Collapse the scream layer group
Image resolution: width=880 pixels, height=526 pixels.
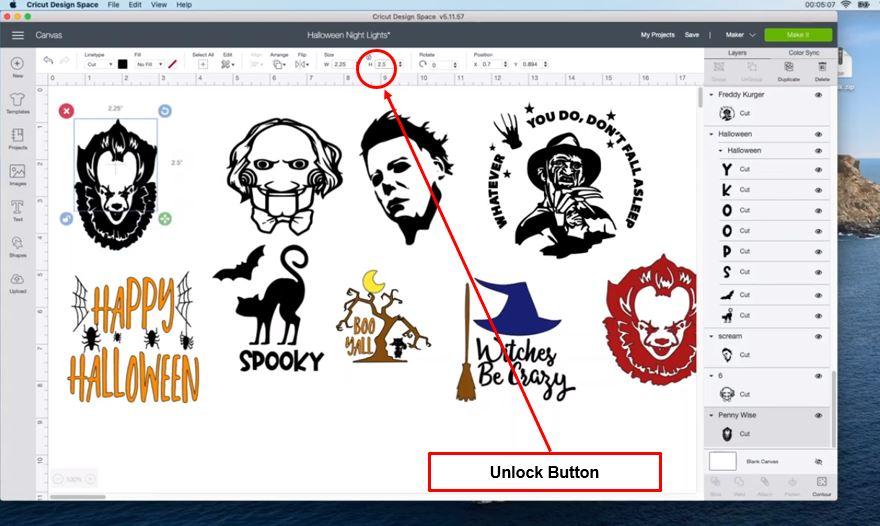[x=712, y=336]
